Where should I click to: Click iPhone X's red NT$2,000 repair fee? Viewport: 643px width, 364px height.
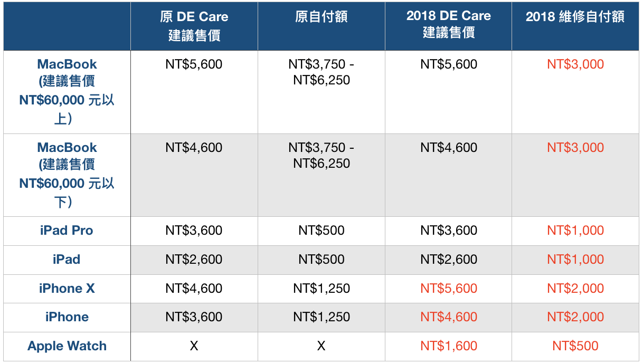[x=575, y=289]
